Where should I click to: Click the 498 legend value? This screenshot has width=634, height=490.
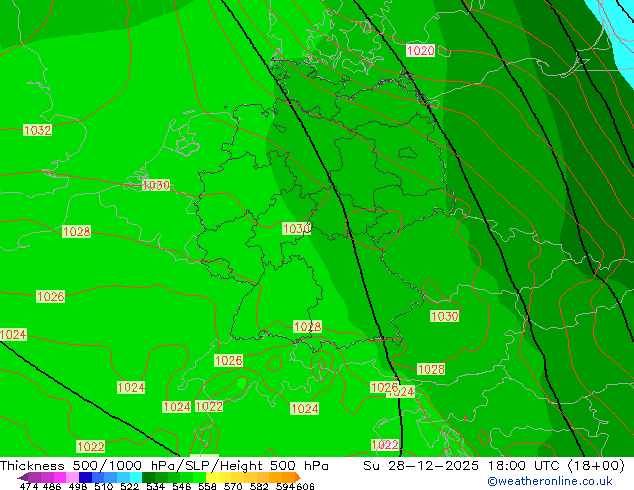coord(78,486)
